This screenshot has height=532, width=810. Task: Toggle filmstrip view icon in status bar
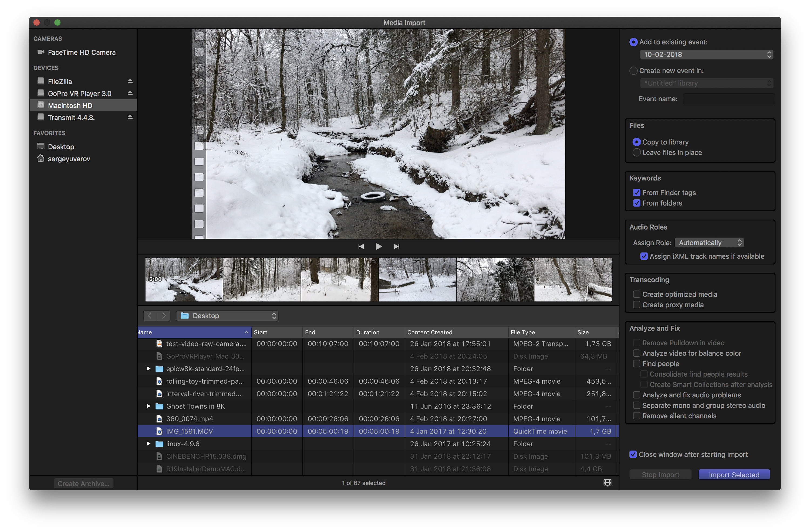click(x=607, y=483)
